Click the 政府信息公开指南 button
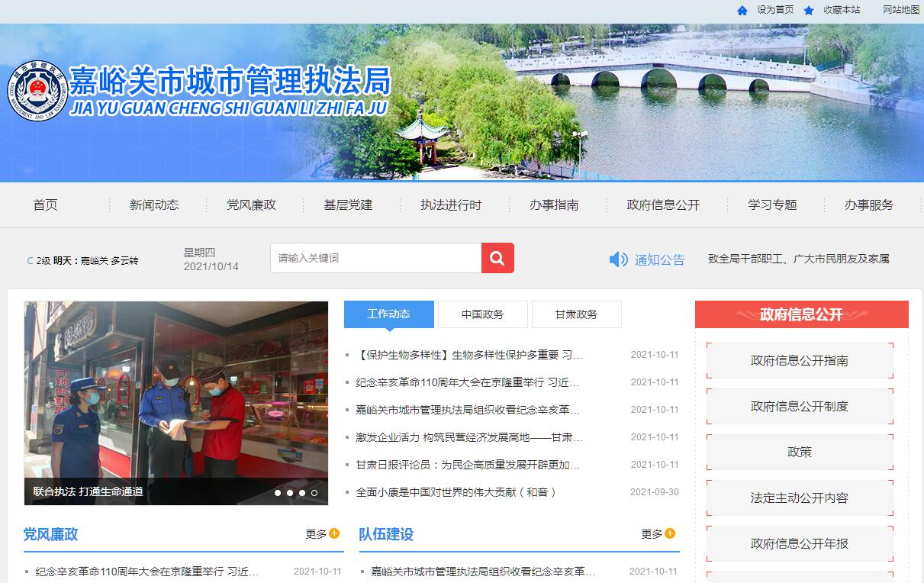The height and width of the screenshot is (583, 924). [x=799, y=361]
